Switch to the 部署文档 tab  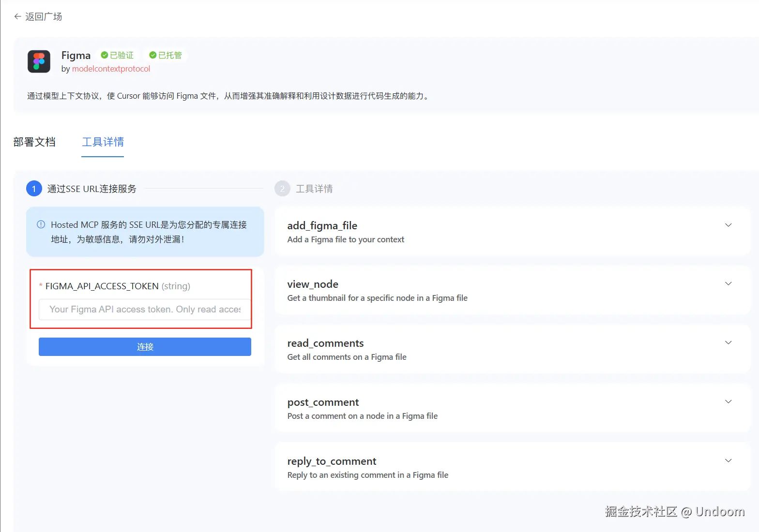coord(34,142)
